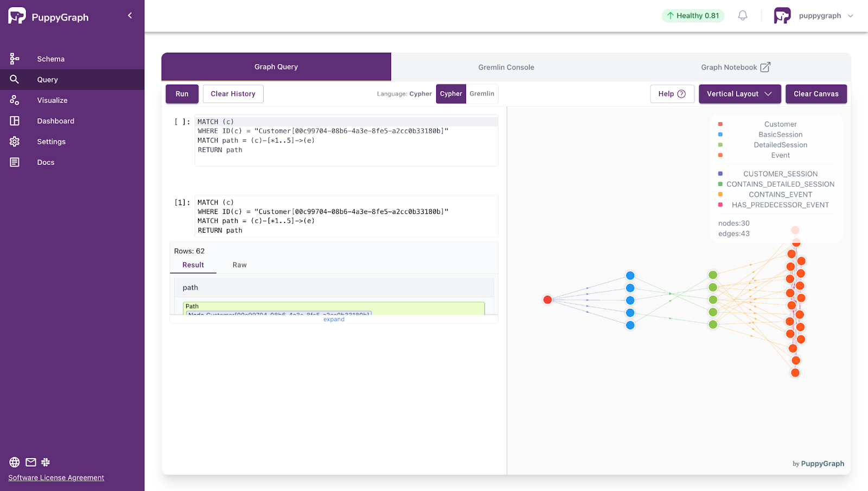Click the CUSTOMER_SESSION edge legend swatch

[720, 174]
